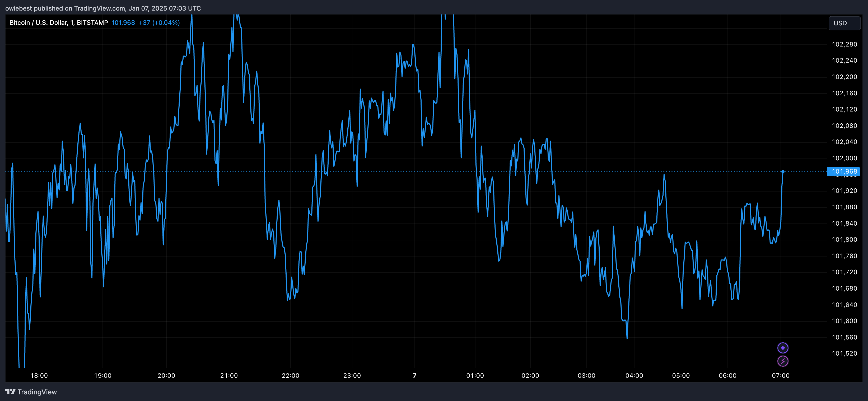The width and height of the screenshot is (868, 401).
Task: Click the purple star indicator icon
Action: click(783, 348)
